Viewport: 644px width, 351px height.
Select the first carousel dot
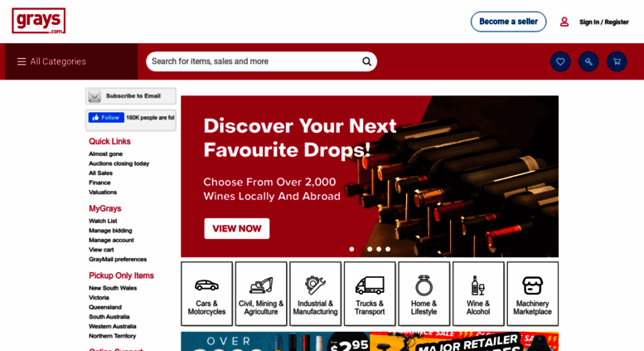[351, 249]
